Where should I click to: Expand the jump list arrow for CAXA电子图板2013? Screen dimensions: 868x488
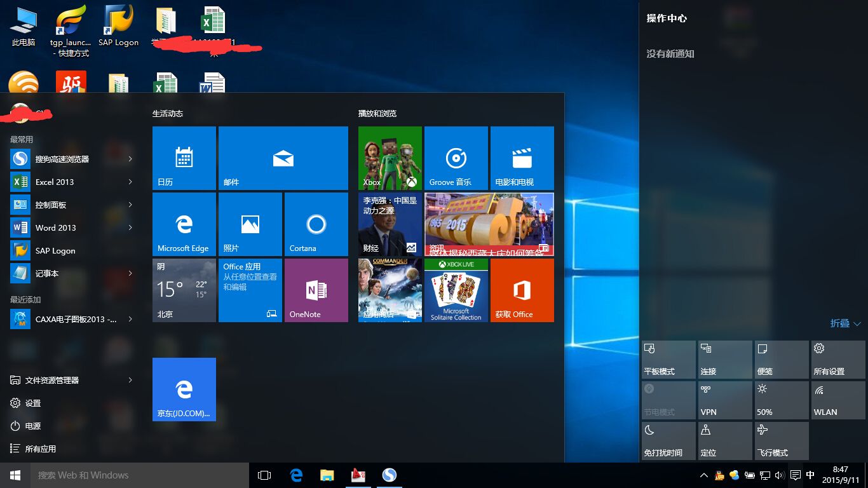coord(130,319)
